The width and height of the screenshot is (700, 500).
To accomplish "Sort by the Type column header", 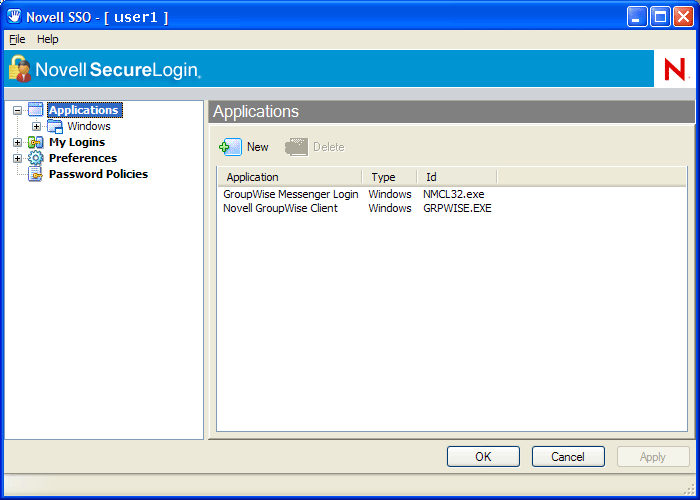I will pyautogui.click(x=389, y=177).
